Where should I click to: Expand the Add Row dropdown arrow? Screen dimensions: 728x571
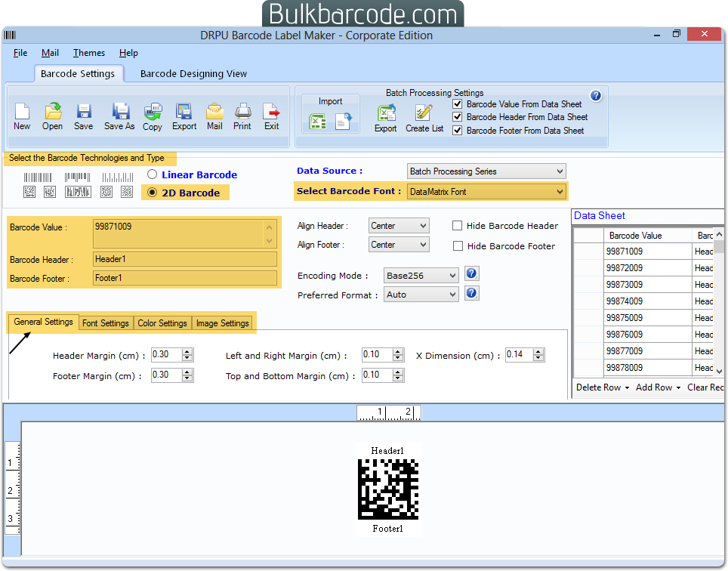[678, 387]
